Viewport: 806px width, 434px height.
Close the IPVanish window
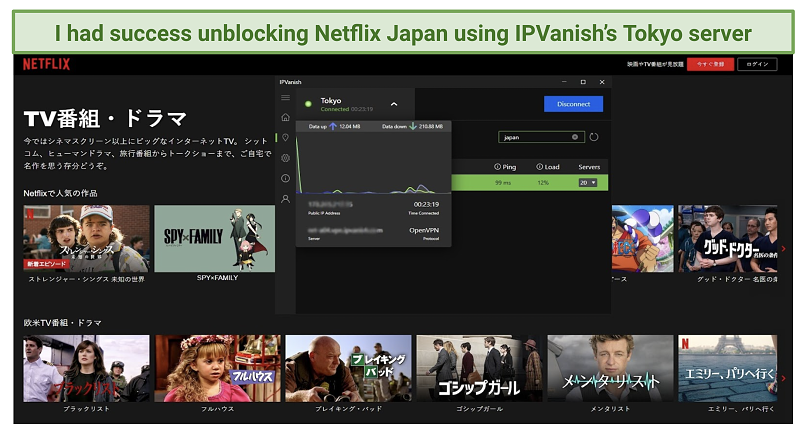pyautogui.click(x=602, y=82)
